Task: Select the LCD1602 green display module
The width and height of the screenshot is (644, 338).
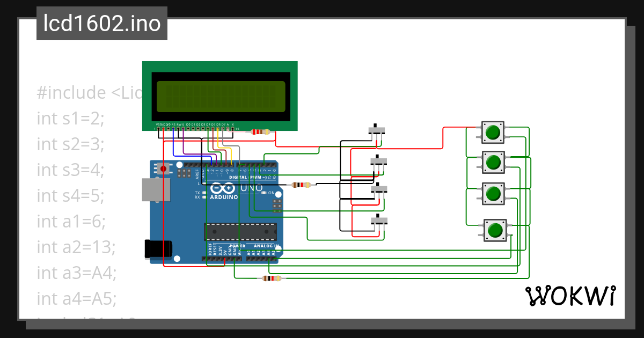Action: (219, 97)
